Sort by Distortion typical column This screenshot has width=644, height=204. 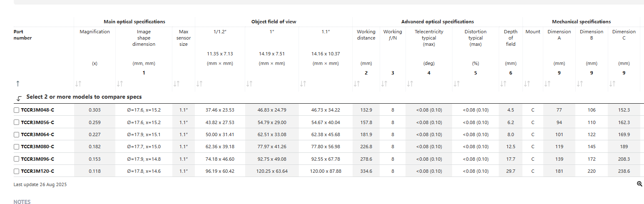[456, 84]
